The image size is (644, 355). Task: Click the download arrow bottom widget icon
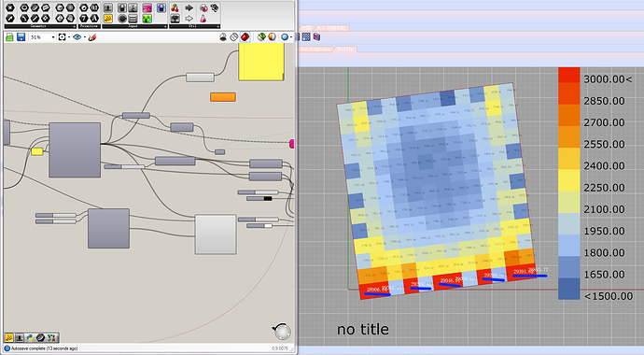pyautogui.click(x=20, y=338)
